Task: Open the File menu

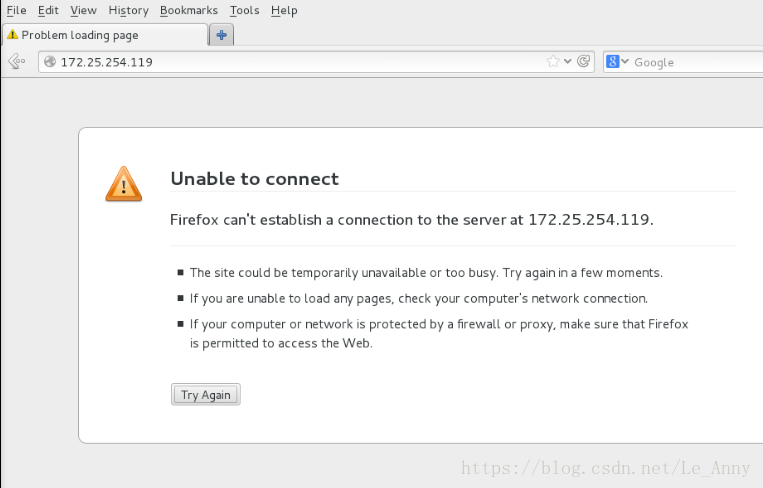Action: 16,10
